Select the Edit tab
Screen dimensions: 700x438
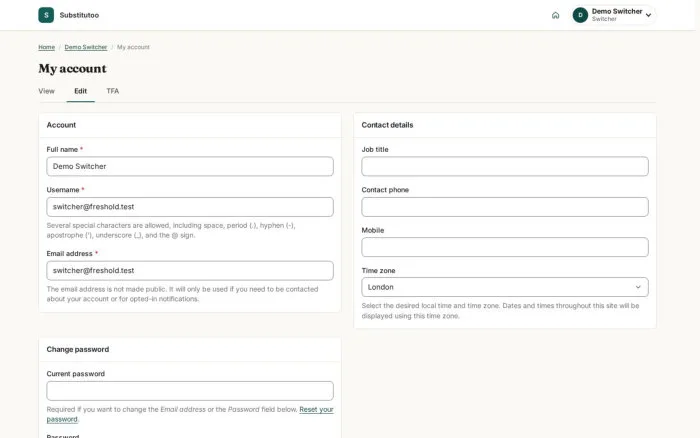click(x=80, y=91)
